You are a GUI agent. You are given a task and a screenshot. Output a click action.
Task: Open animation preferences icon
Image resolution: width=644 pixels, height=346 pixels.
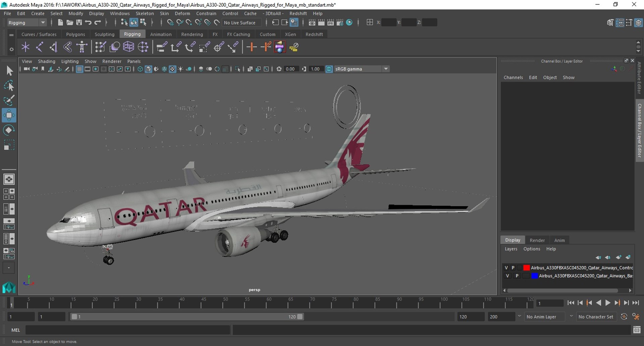point(636,316)
